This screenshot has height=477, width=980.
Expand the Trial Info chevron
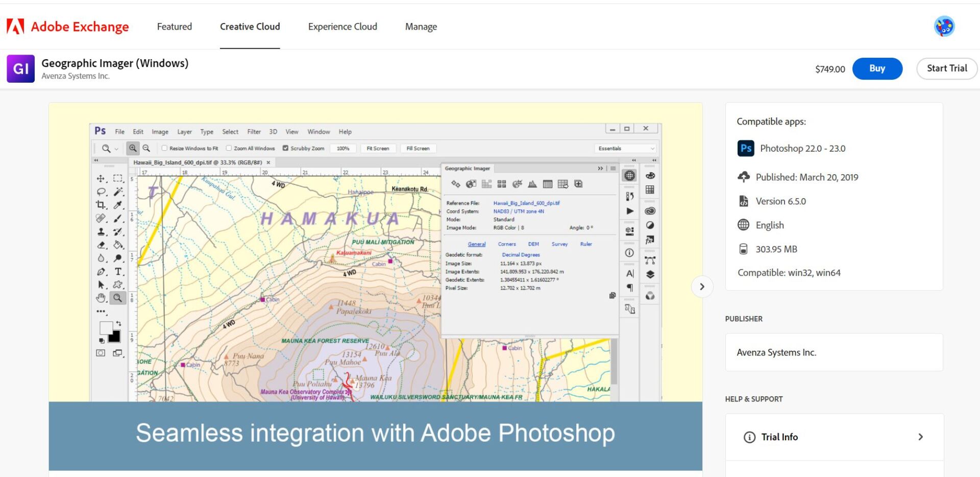pos(920,437)
